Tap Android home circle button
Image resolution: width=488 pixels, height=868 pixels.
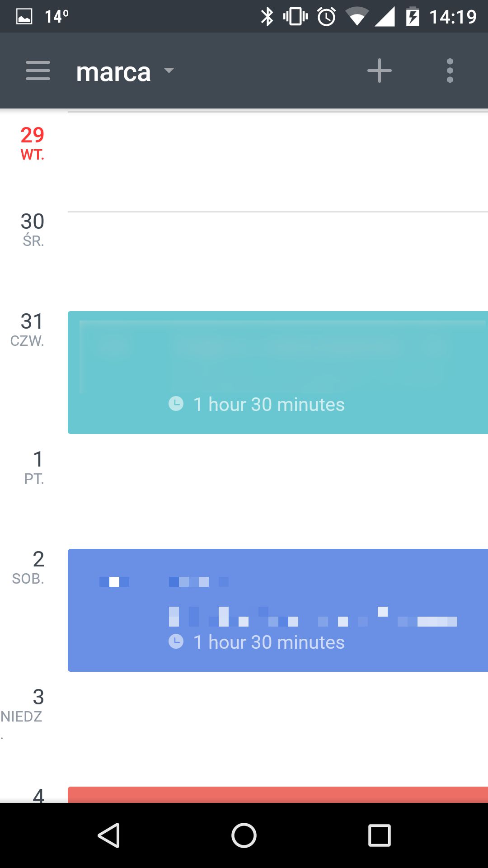coord(244,835)
